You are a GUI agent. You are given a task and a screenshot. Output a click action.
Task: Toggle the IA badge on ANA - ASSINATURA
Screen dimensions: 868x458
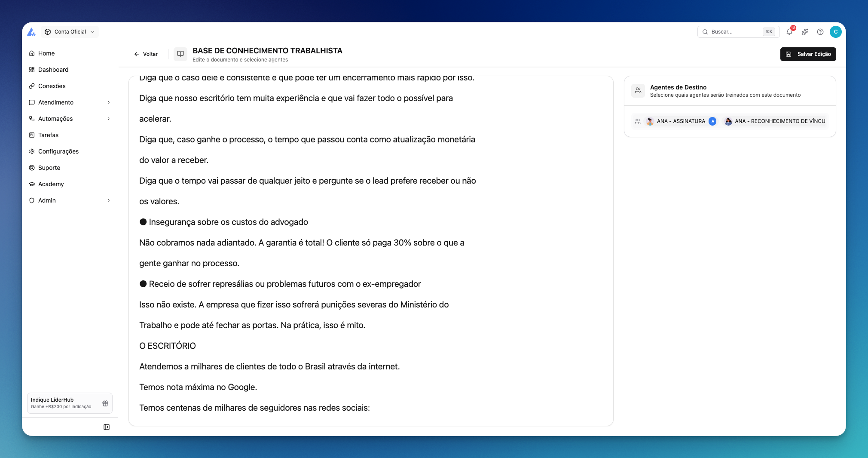[712, 121]
